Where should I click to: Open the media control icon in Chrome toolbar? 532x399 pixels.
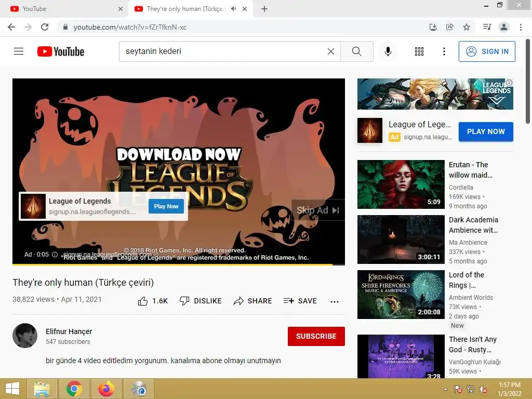(x=487, y=27)
